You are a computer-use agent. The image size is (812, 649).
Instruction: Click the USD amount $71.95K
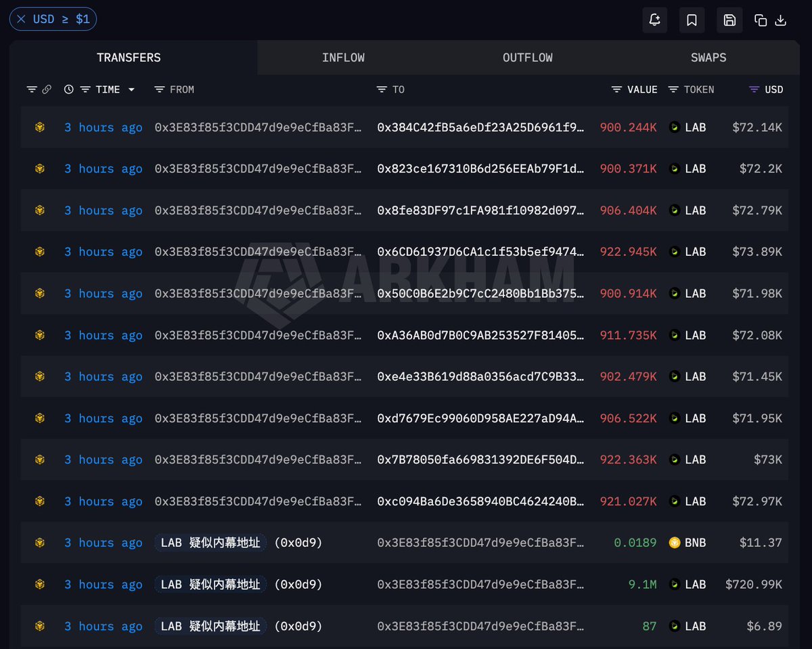(757, 418)
